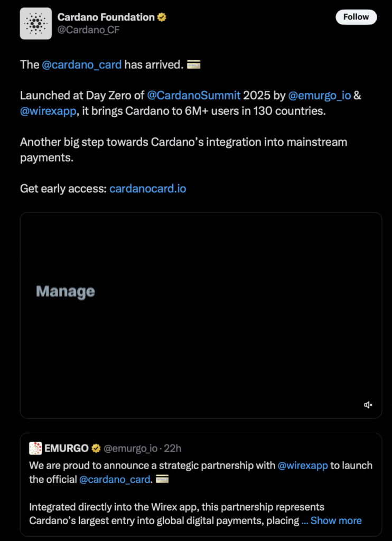Click the Cardano Foundation profile avatar
Viewport: 392px width, 541px height.
click(x=36, y=24)
